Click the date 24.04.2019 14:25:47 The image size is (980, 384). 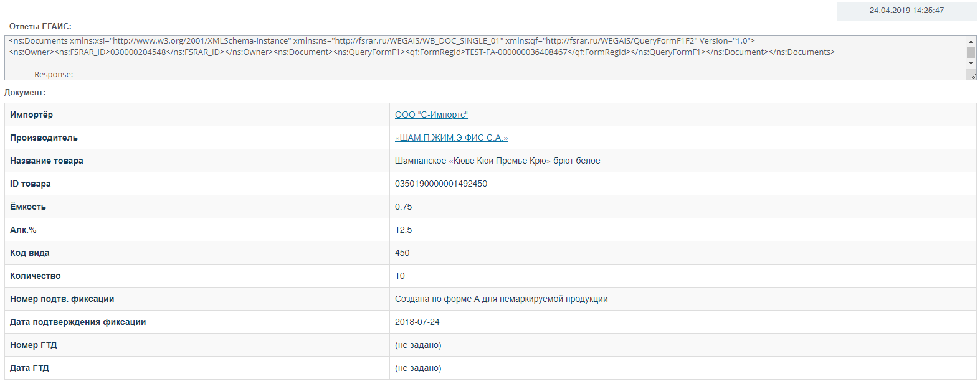(906, 11)
